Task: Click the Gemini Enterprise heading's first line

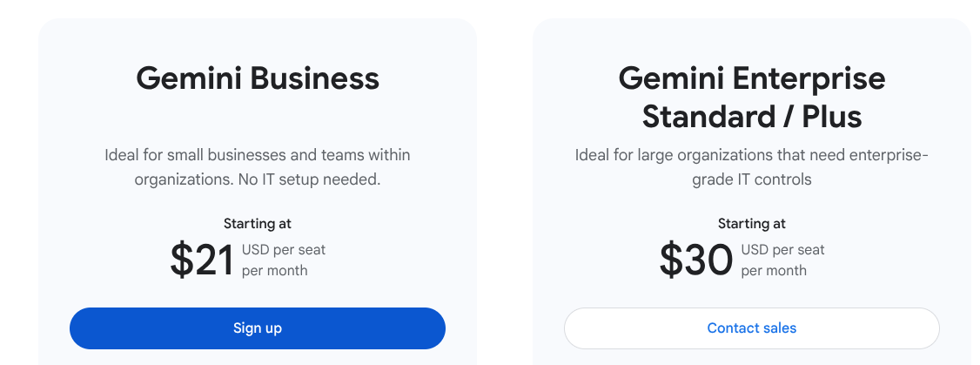Action: point(751,78)
